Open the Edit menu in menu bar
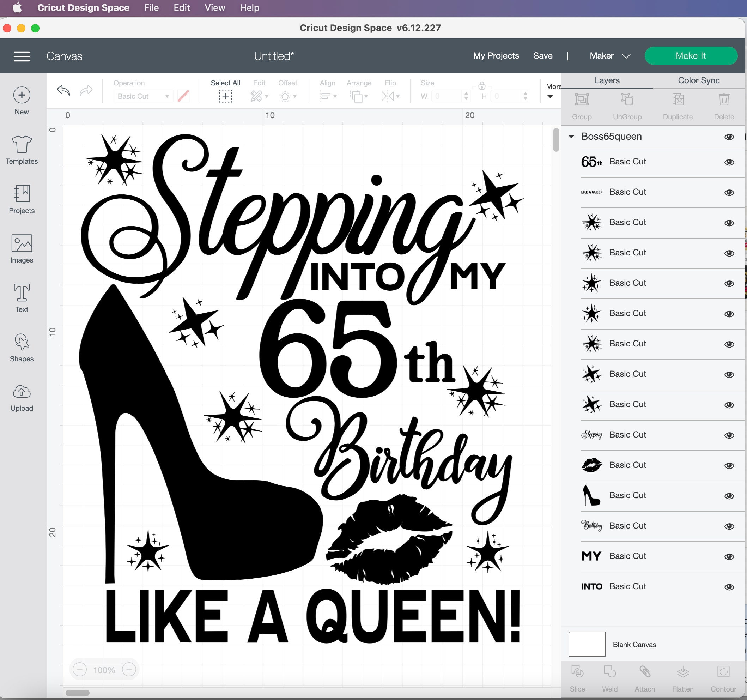 coord(182,7)
